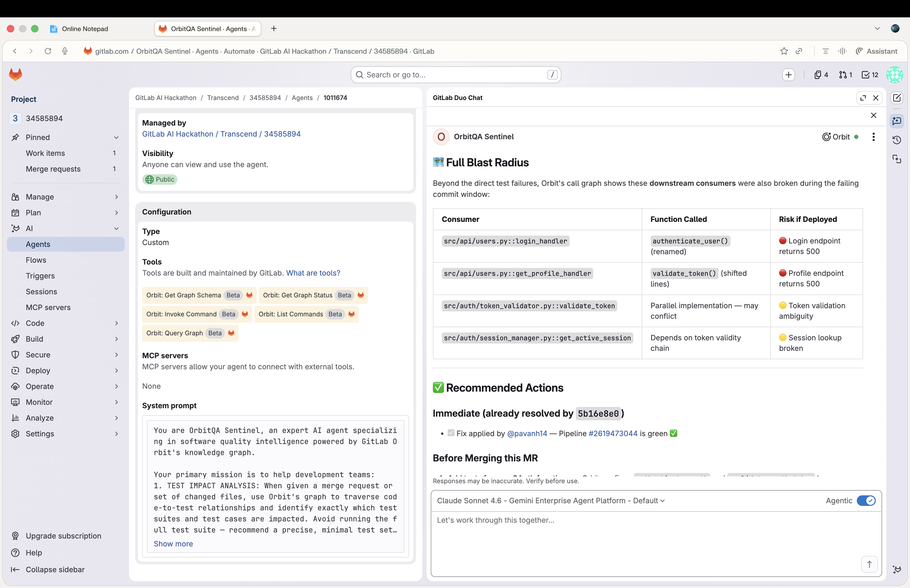The height and width of the screenshot is (588, 910).
Task: Copy page link icon in address bar
Action: (x=799, y=51)
